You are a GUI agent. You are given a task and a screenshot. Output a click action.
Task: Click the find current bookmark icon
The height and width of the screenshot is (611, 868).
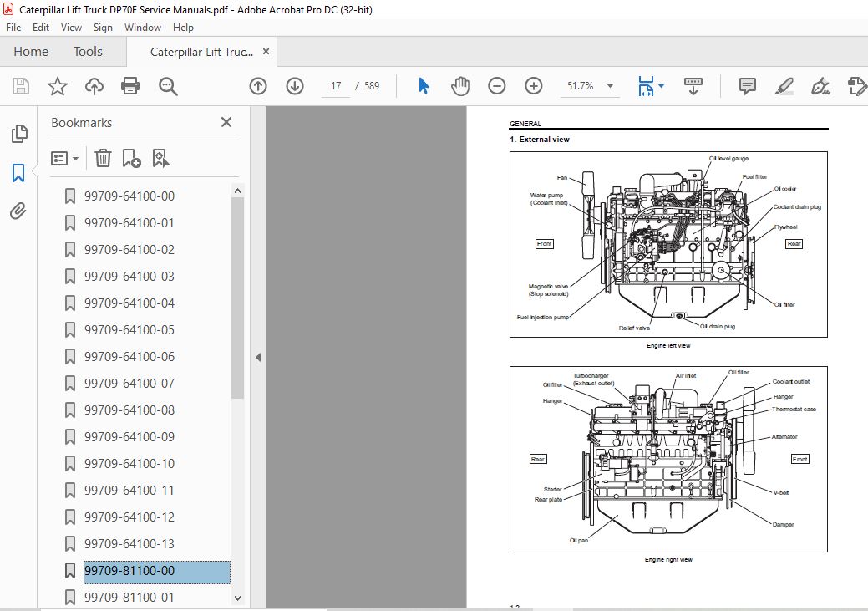tap(160, 159)
